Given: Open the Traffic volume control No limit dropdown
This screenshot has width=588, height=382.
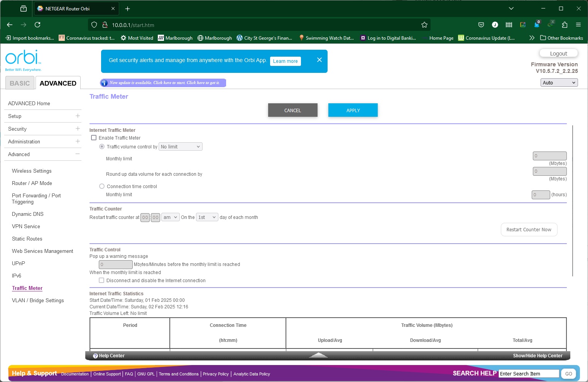Looking at the screenshot, I should (181, 146).
